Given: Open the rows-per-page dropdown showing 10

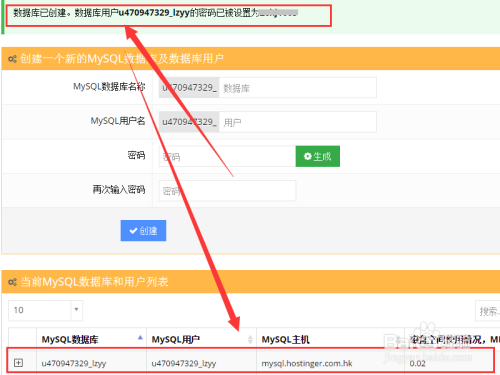Looking at the screenshot, I should click(45, 310).
